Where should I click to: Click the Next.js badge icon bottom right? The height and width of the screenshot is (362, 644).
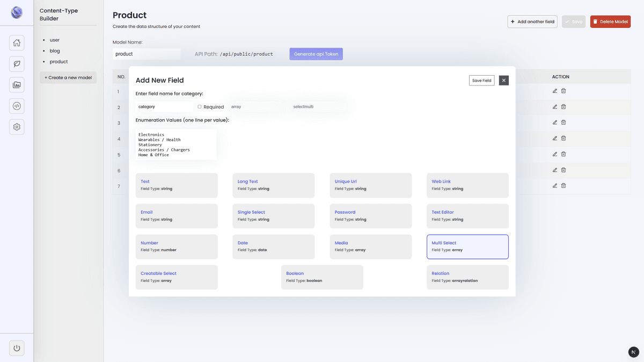click(x=634, y=352)
